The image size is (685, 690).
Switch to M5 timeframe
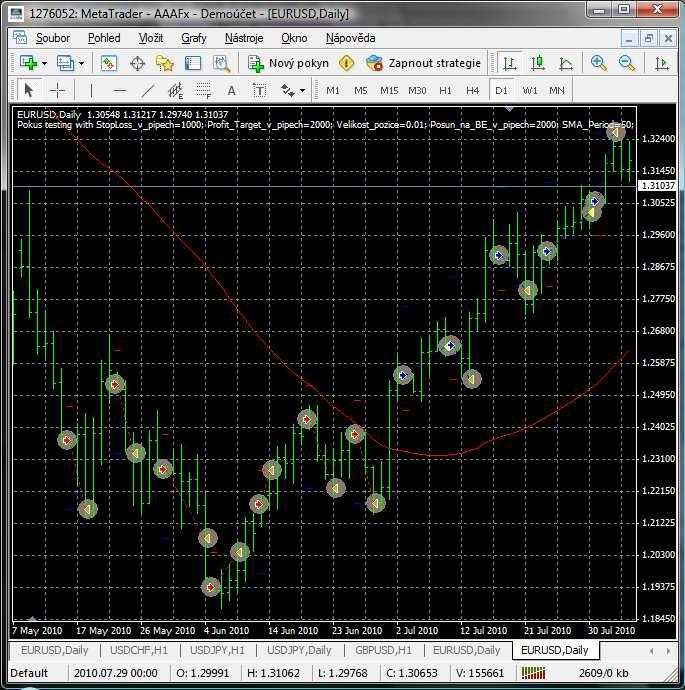tap(361, 90)
